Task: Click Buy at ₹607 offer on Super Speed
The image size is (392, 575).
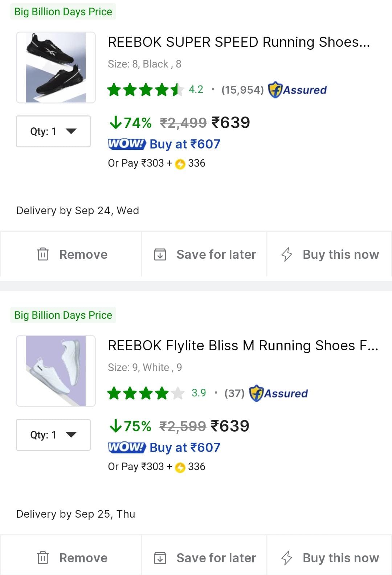Action: [185, 144]
